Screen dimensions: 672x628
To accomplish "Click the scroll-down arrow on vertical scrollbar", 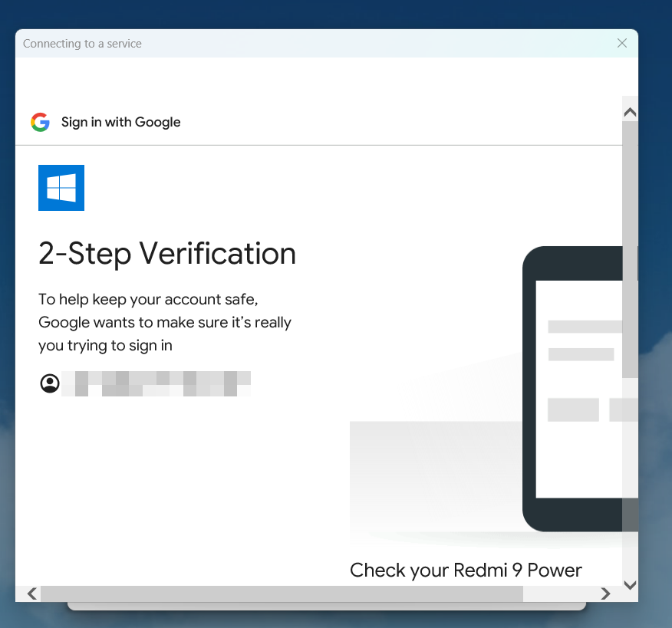I will tap(630, 585).
